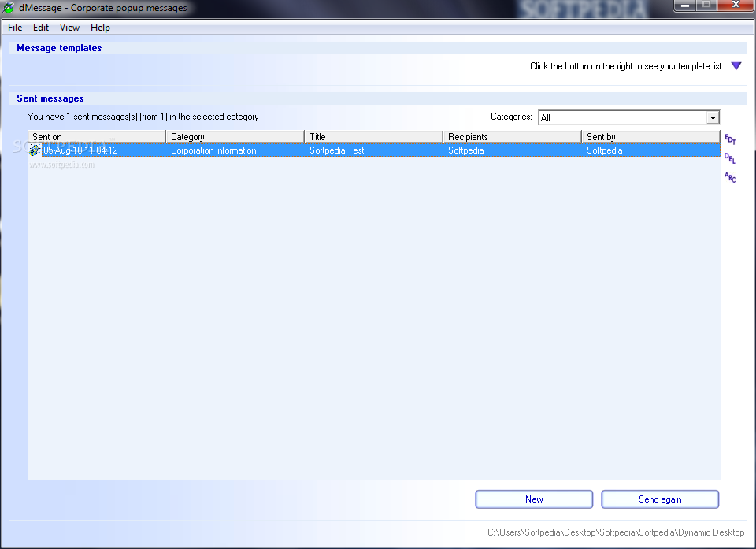This screenshot has width=756, height=549.
Task: Click the Dynamic Desktop path in status bar
Action: (x=616, y=532)
